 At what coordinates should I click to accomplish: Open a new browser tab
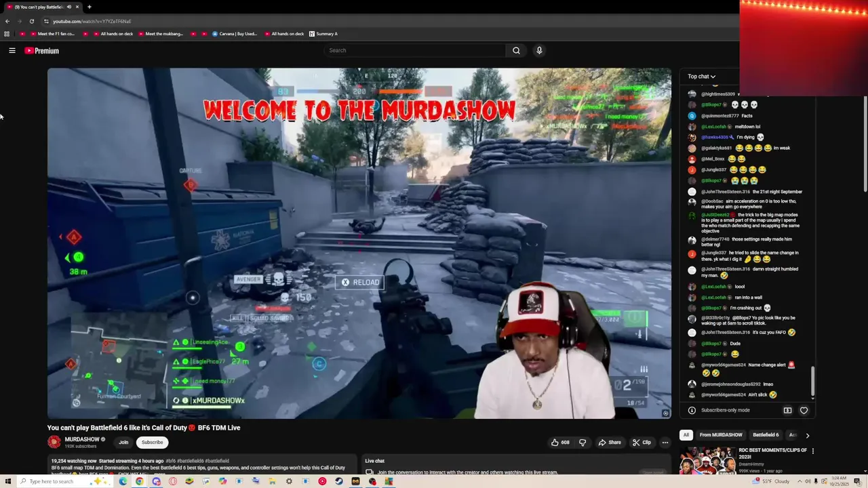(90, 7)
